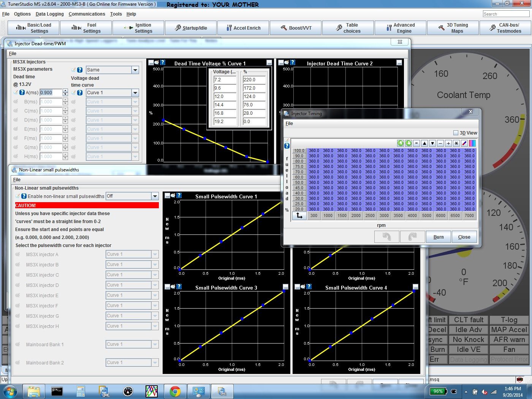The height and width of the screenshot is (399, 532).
Task: Click the equals (set value) table icon
Action: (x=416, y=143)
